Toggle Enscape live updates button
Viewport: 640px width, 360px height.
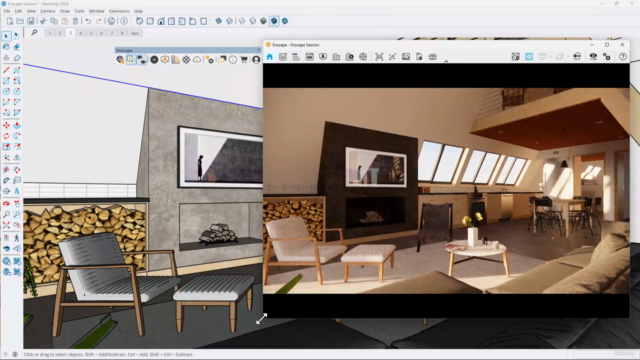tap(131, 60)
